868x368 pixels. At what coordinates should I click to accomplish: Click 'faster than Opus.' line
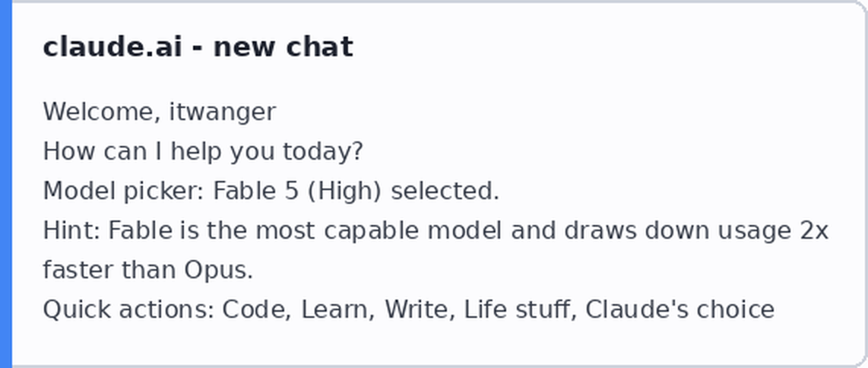[147, 270]
